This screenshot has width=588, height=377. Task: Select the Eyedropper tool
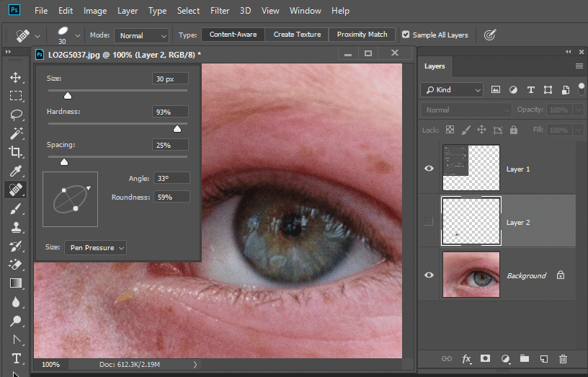point(16,171)
